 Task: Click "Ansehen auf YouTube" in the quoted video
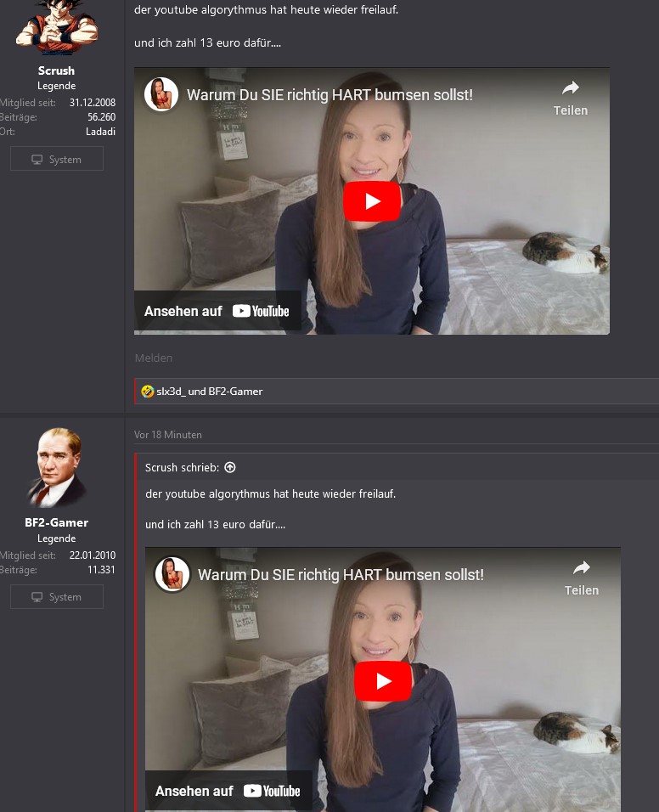(x=228, y=791)
